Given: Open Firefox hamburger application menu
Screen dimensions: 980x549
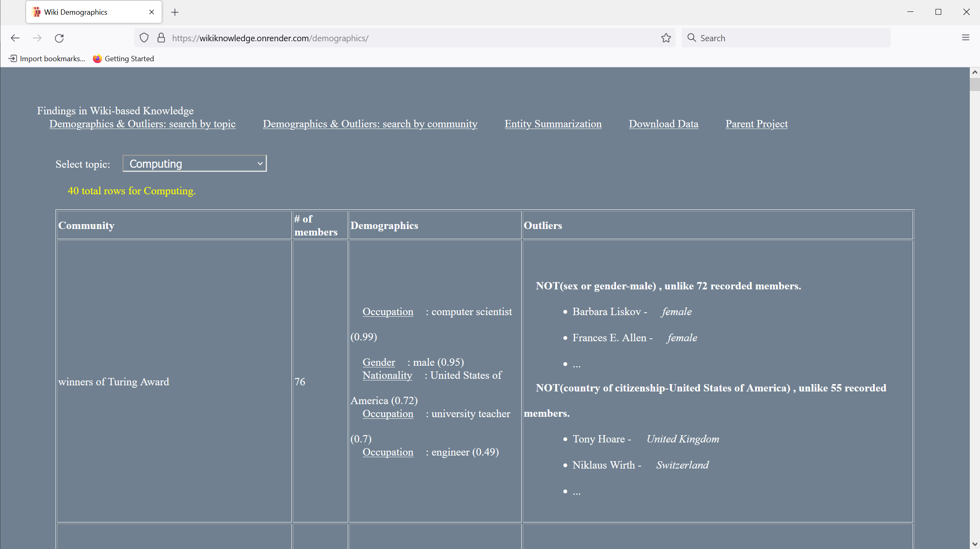Looking at the screenshot, I should [x=965, y=38].
